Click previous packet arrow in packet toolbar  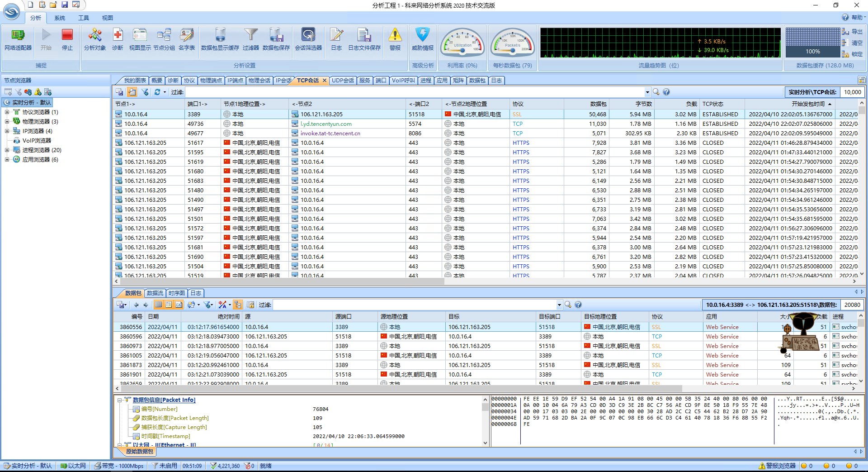[x=136, y=305]
